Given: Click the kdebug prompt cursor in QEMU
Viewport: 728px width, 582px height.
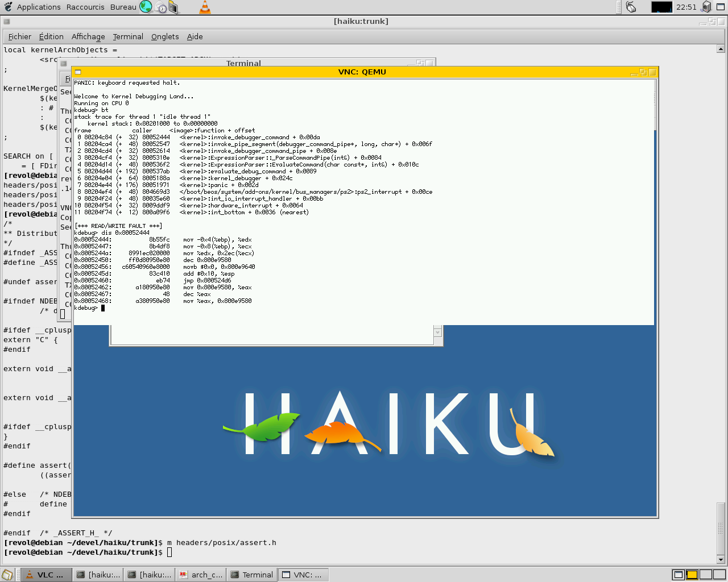Looking at the screenshot, I should (x=103, y=308).
